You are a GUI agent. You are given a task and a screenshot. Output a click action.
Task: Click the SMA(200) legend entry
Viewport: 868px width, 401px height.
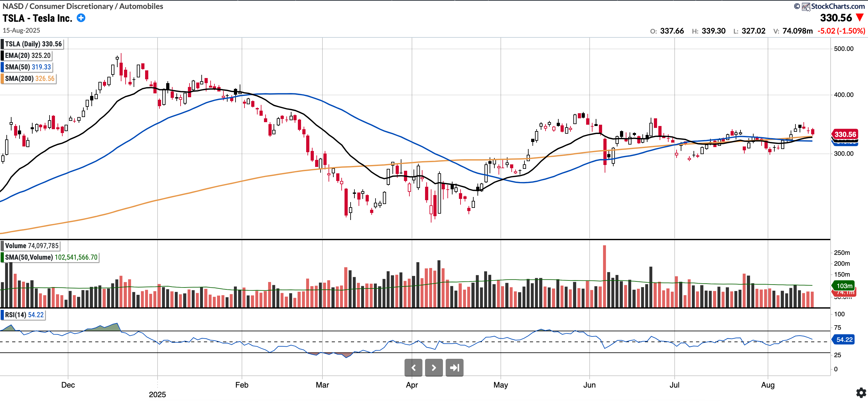pyautogui.click(x=29, y=78)
